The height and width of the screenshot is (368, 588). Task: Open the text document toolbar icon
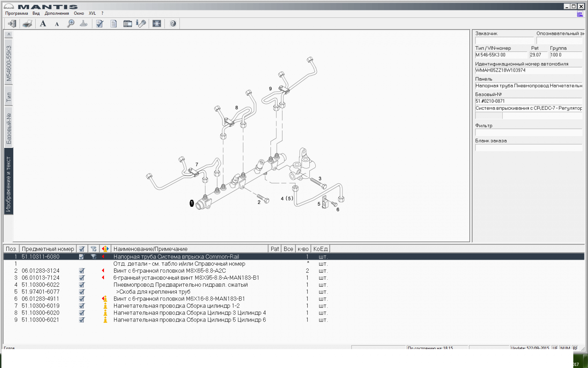[114, 24]
